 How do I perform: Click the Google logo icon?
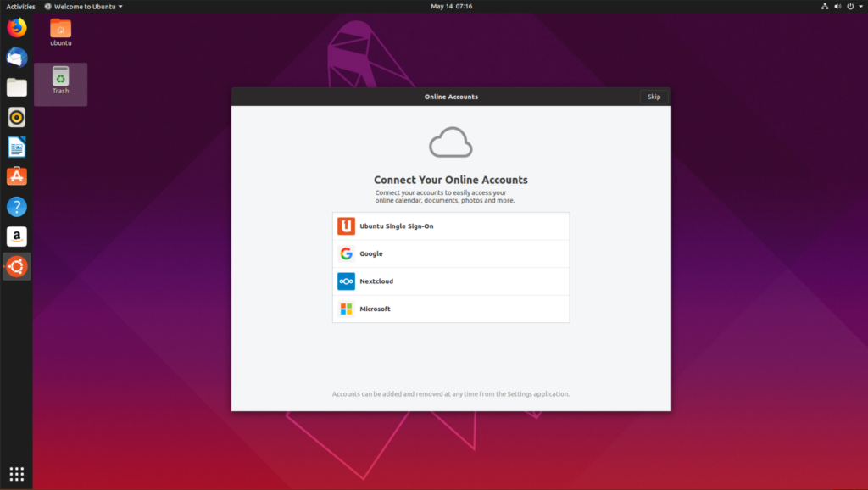click(346, 253)
